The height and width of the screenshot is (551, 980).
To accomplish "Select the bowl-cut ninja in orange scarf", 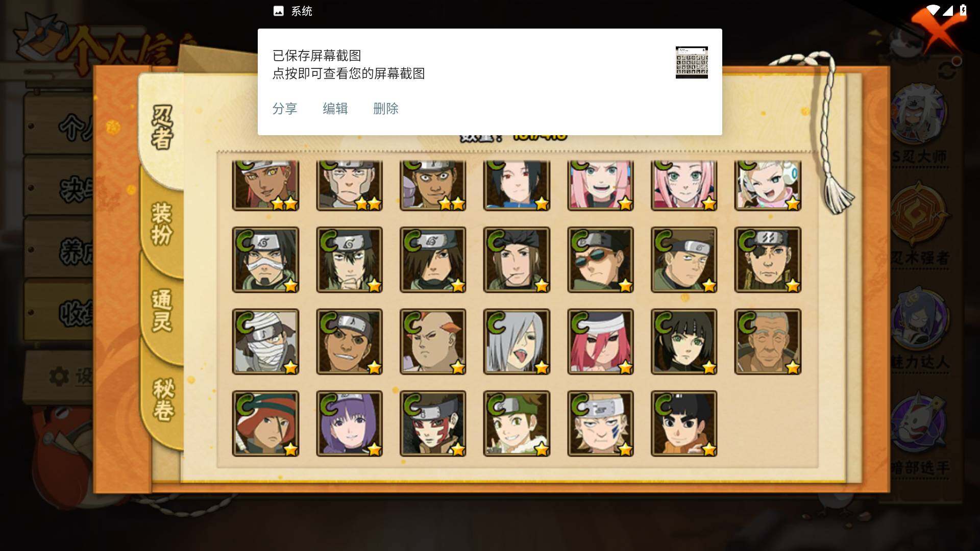I will point(684,423).
